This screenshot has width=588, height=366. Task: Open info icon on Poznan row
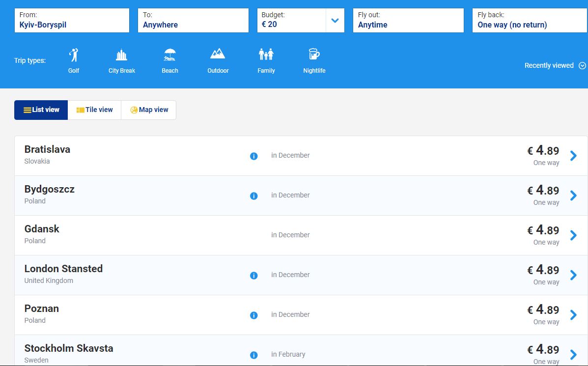(254, 315)
